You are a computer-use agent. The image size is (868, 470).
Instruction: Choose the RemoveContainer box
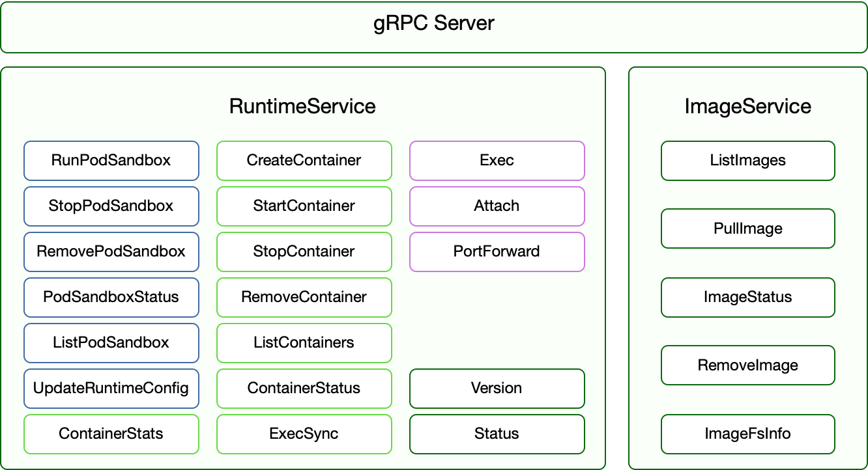click(304, 297)
